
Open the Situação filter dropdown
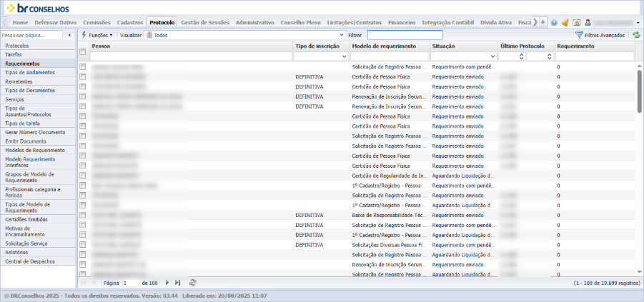493,56
